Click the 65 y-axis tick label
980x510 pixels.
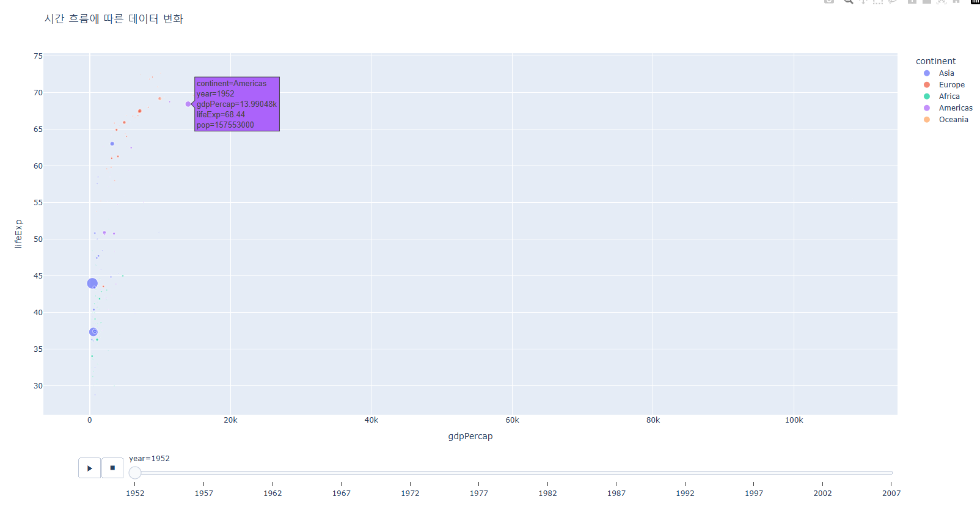38,129
